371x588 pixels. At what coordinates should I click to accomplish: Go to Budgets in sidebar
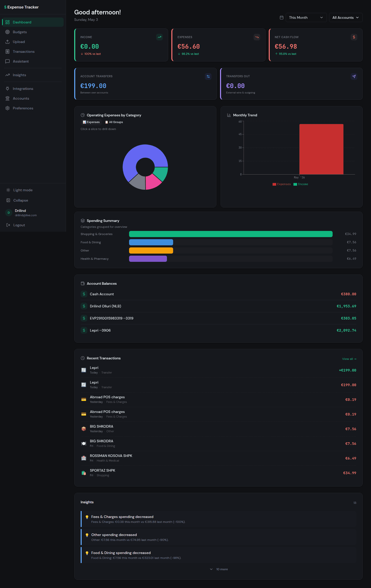[33, 32]
